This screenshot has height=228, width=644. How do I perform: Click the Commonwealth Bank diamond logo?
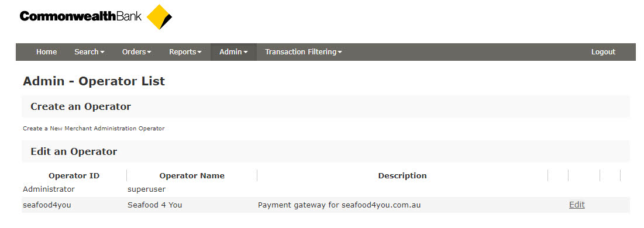[159, 17]
